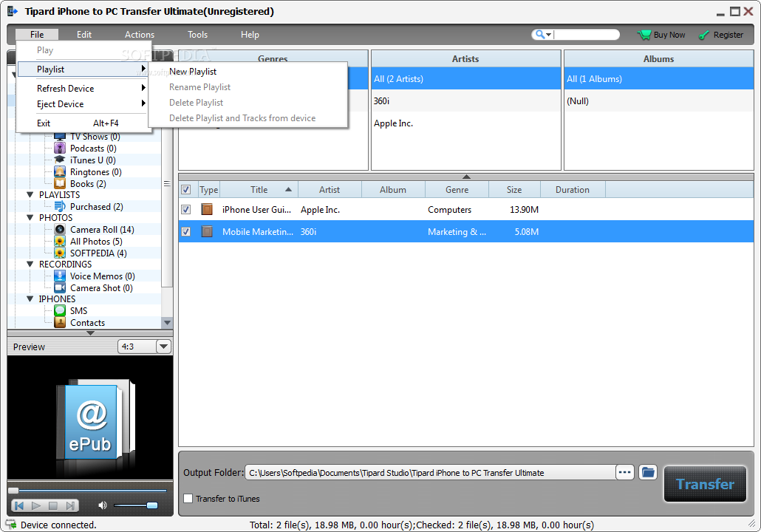Viewport: 761px width, 532px height.
Task: Collapse the RECORDINGS tree section
Action: (30, 264)
